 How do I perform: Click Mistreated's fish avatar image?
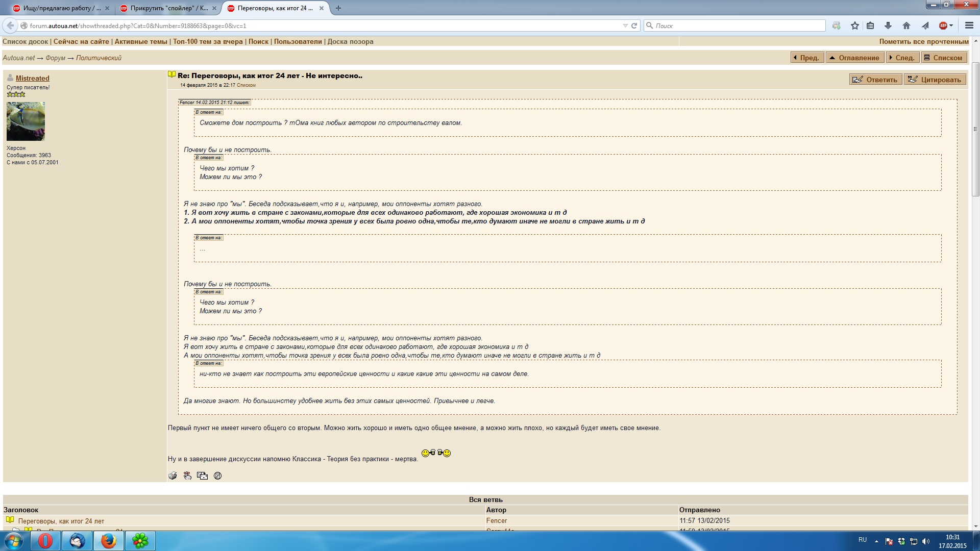click(26, 121)
